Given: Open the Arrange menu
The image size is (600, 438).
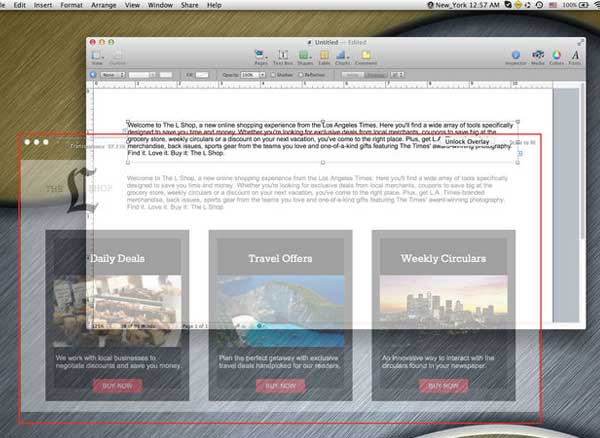Looking at the screenshot, I should [x=104, y=5].
